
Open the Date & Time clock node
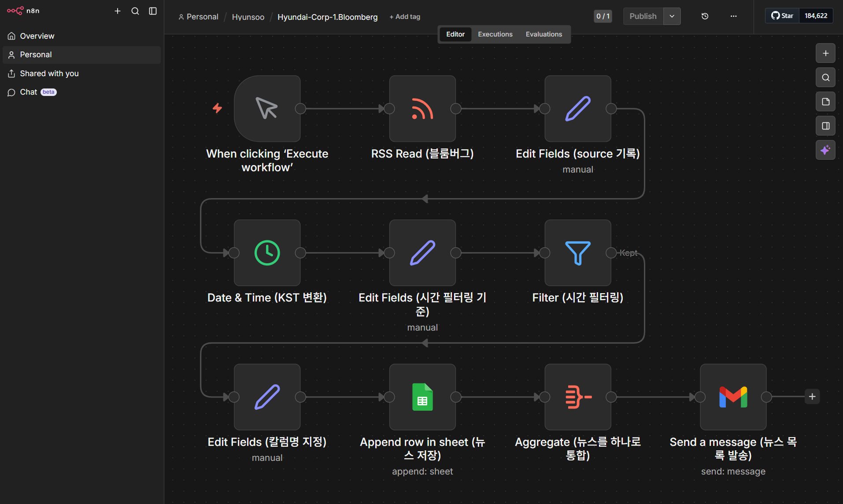(267, 253)
